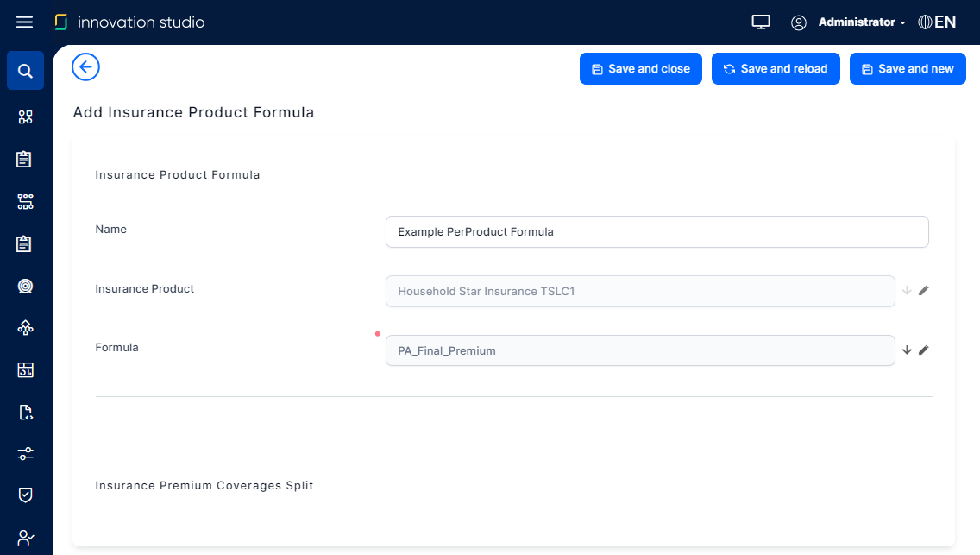Open the Administrator user dropdown
The image size is (980, 555).
pos(860,22)
